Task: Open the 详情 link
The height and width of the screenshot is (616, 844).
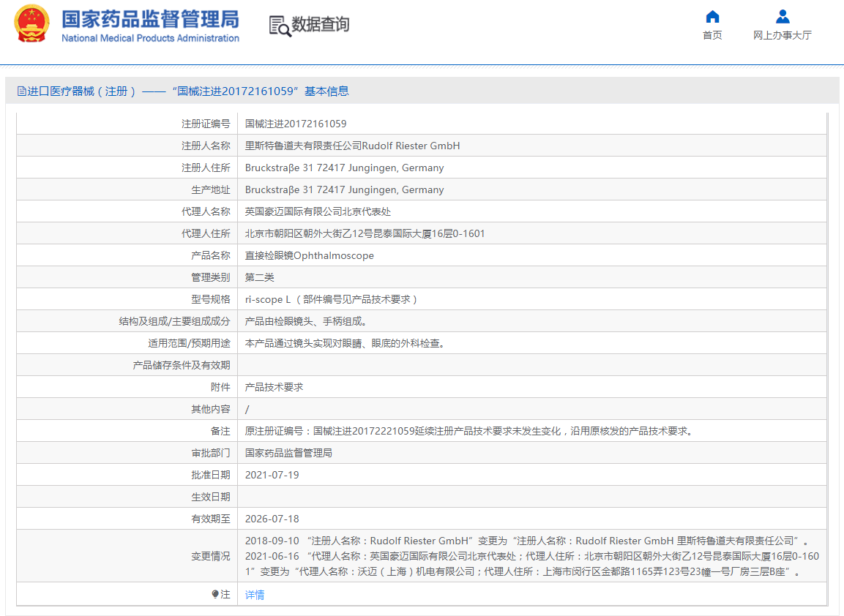Action: click(255, 595)
